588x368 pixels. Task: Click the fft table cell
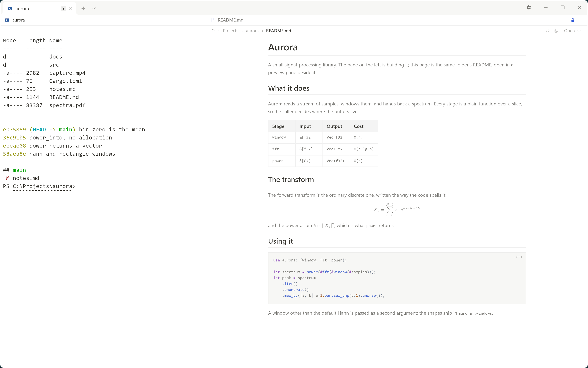coord(282,149)
